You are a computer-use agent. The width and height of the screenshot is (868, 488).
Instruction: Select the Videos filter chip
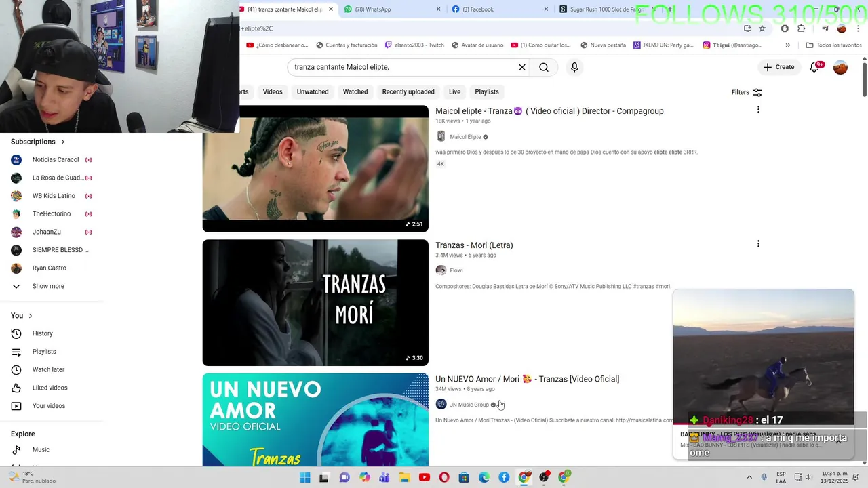coord(273,91)
